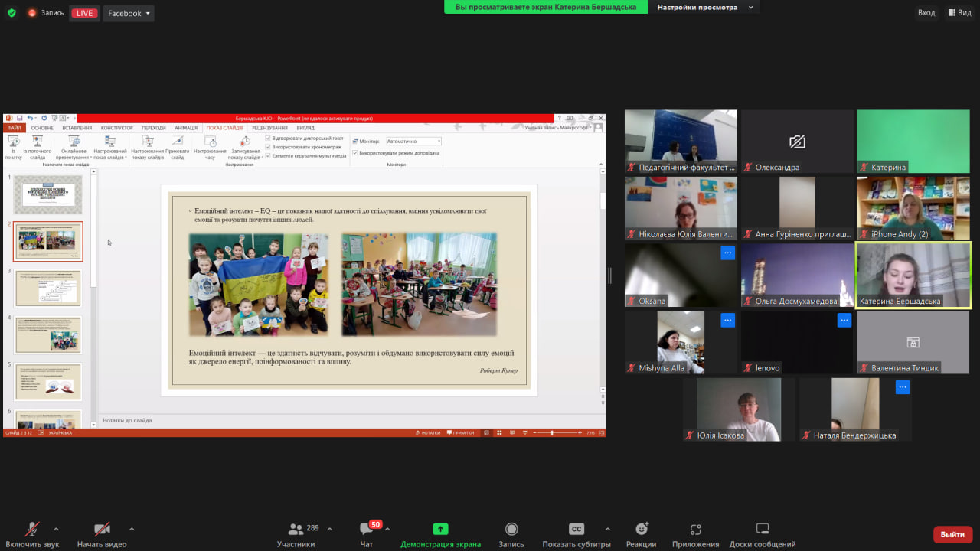
Task: Open the Чат chat panel
Action: pyautogui.click(x=367, y=530)
